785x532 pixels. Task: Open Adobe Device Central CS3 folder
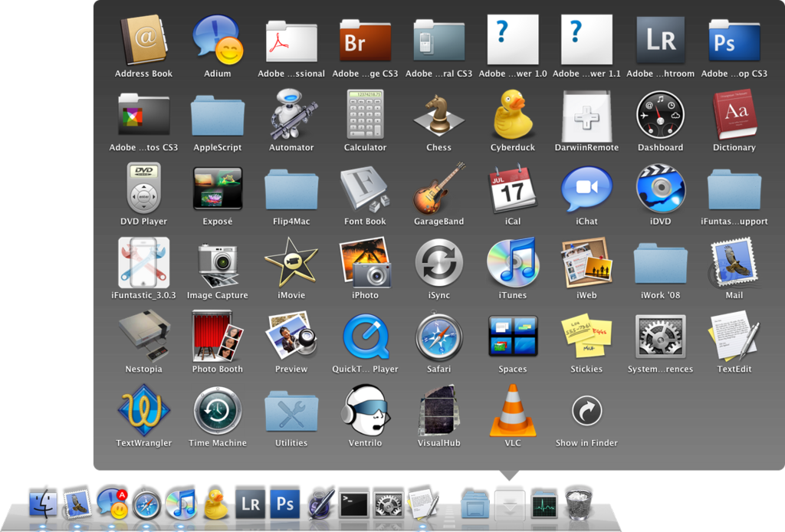tap(439, 40)
